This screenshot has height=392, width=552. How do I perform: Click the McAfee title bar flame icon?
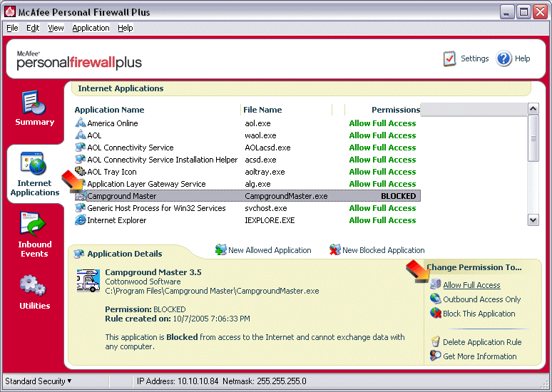click(x=9, y=11)
